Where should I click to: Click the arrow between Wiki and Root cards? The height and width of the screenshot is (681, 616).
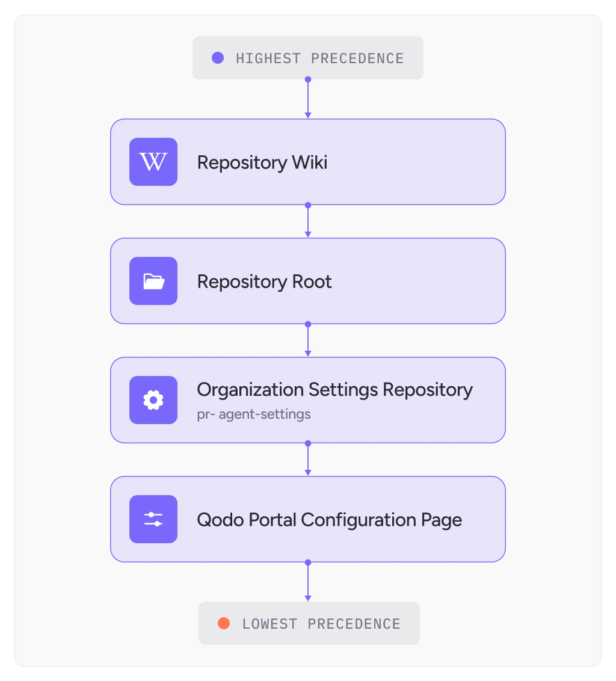tap(308, 223)
